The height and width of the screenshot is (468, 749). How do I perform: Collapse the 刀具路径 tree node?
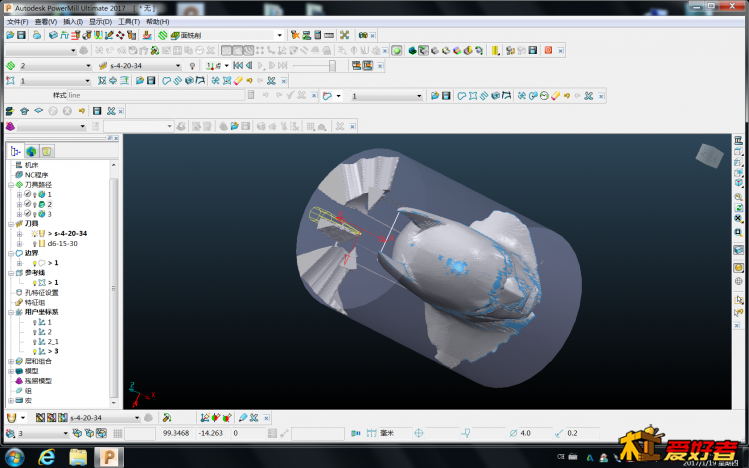(x=11, y=185)
